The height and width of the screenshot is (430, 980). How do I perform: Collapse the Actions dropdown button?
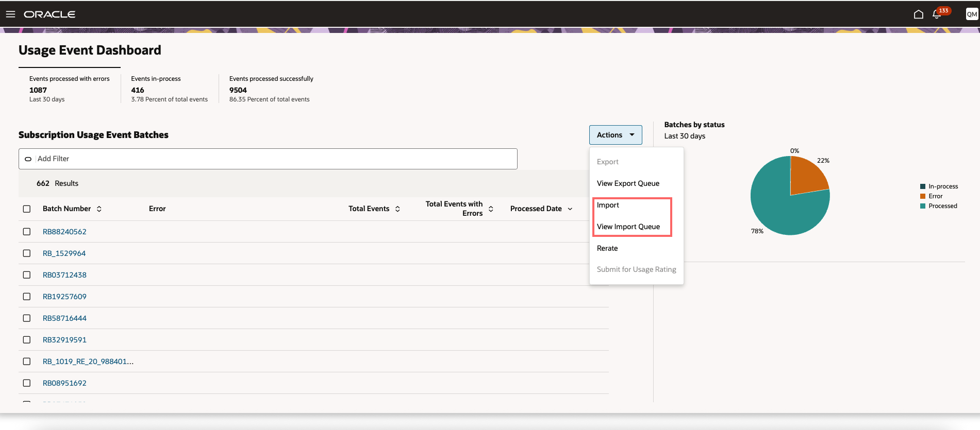click(x=616, y=135)
